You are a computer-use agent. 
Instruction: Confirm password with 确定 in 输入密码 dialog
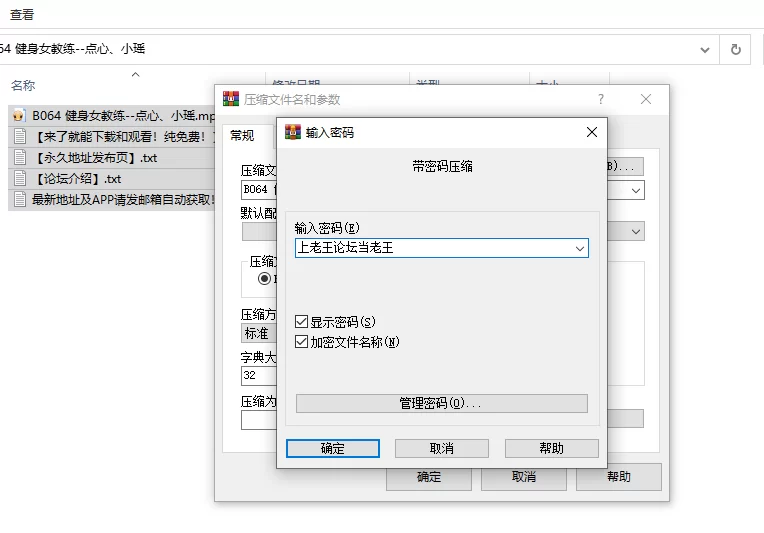332,448
